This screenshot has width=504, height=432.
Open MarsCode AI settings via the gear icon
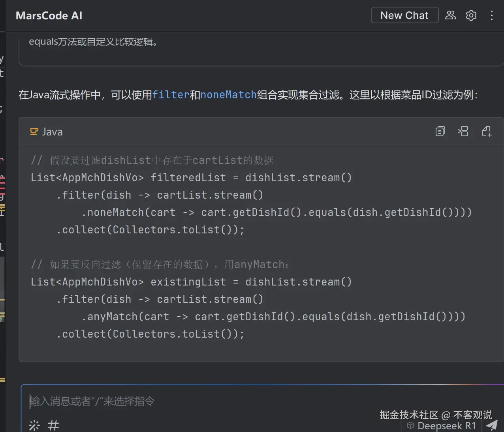pyautogui.click(x=471, y=15)
